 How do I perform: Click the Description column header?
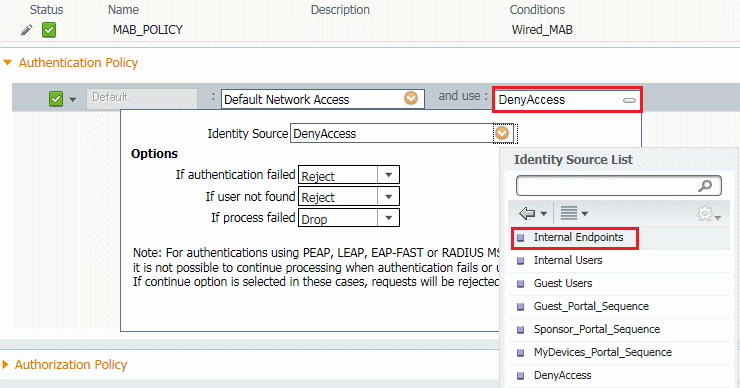340,9
